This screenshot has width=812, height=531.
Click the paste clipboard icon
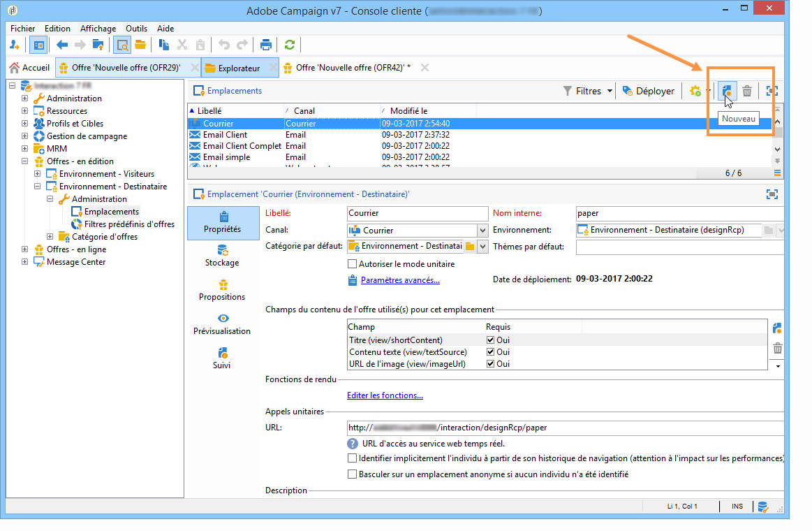click(200, 45)
